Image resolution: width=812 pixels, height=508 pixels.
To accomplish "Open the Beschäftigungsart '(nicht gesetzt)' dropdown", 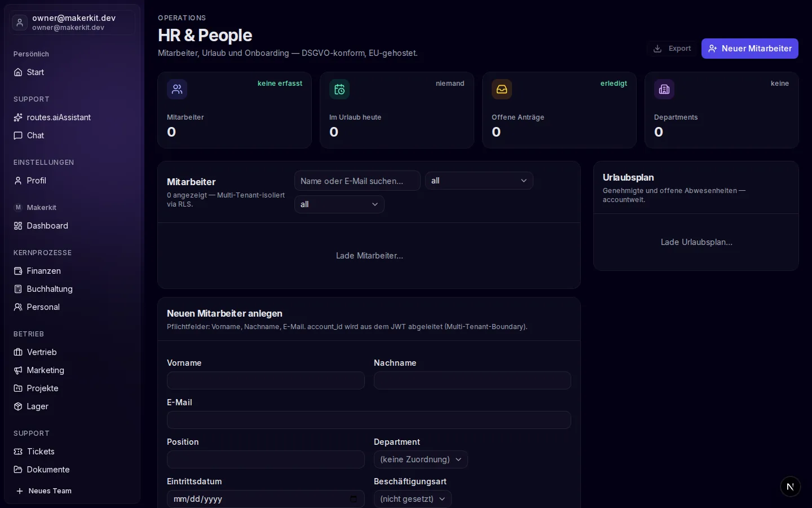I will pyautogui.click(x=413, y=499).
